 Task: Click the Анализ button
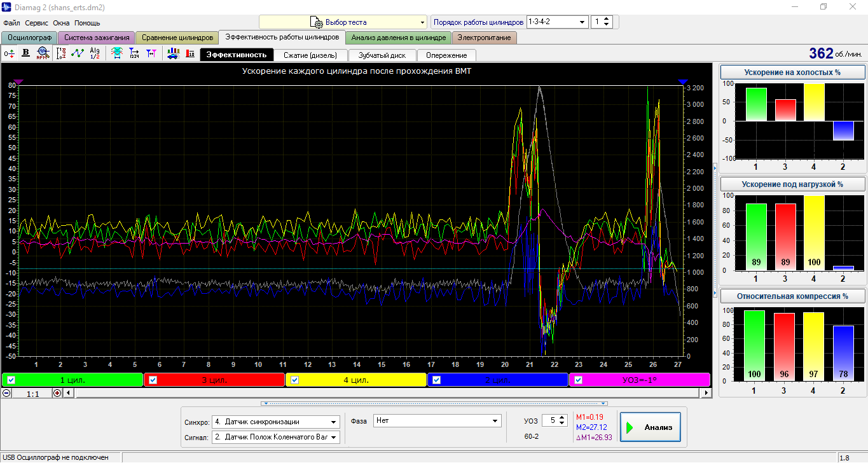tap(651, 427)
